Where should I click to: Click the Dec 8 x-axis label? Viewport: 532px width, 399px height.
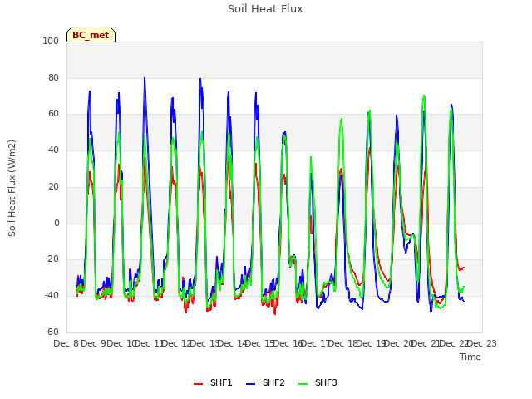click(66, 343)
